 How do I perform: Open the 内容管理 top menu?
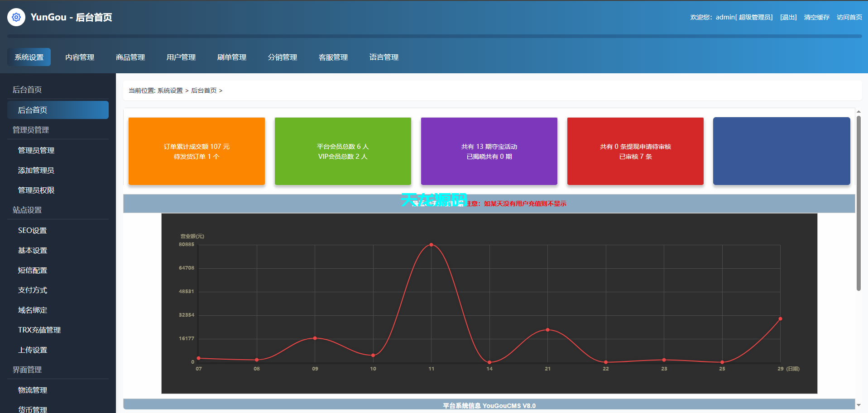[80, 57]
